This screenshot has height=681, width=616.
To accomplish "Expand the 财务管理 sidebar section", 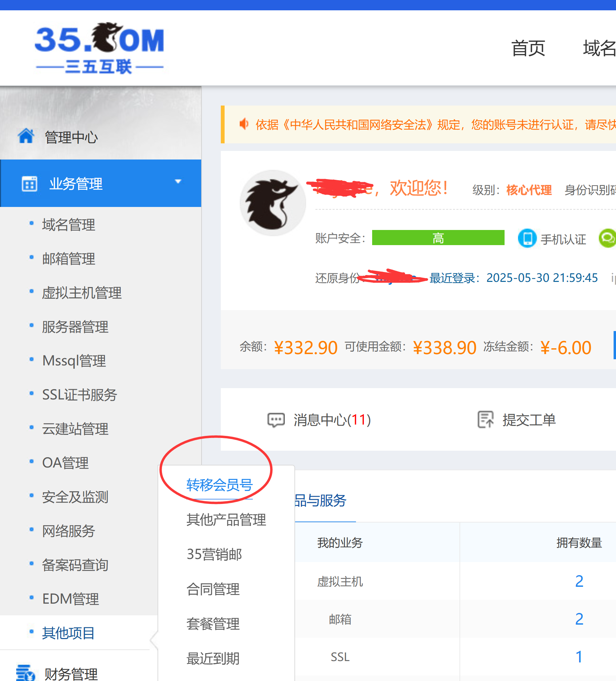I will 71,673.
